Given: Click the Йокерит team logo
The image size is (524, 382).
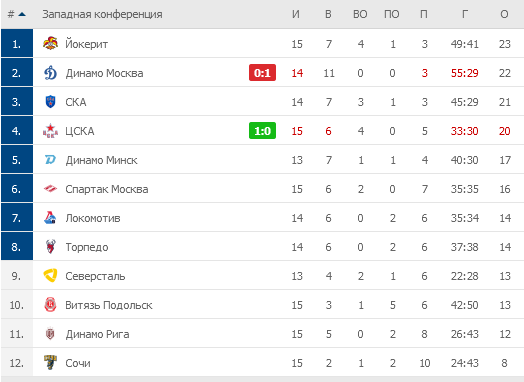Looking at the screenshot, I should [x=50, y=44].
